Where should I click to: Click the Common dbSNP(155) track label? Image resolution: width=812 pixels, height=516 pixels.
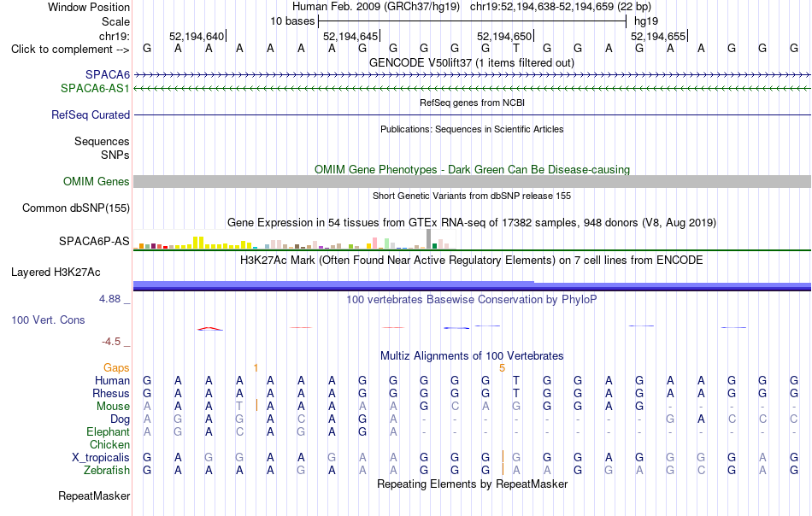[x=76, y=208]
